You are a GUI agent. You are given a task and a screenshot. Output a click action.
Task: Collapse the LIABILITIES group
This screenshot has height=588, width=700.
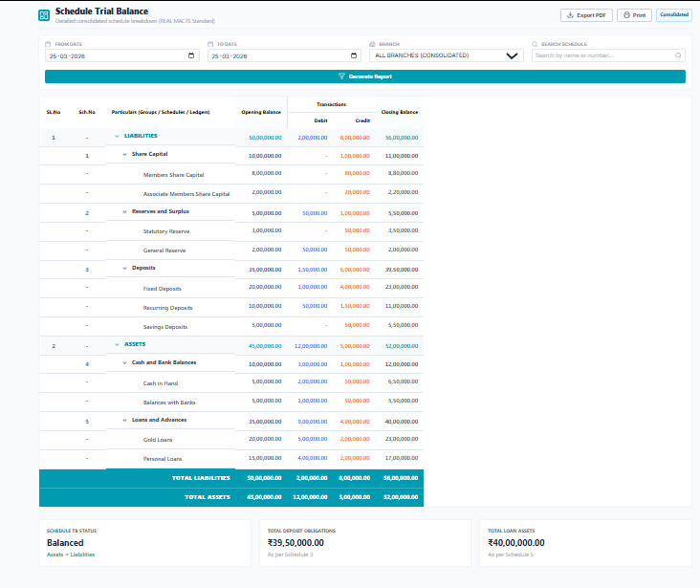point(117,137)
